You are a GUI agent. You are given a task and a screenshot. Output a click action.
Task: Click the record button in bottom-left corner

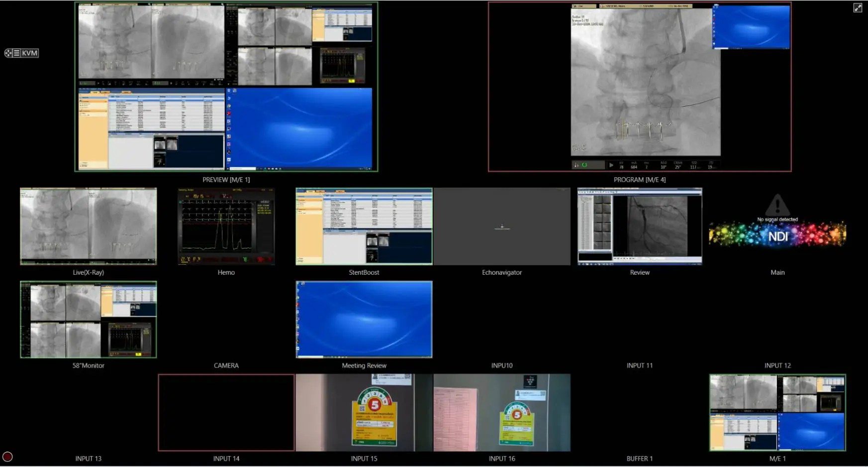tap(7, 457)
